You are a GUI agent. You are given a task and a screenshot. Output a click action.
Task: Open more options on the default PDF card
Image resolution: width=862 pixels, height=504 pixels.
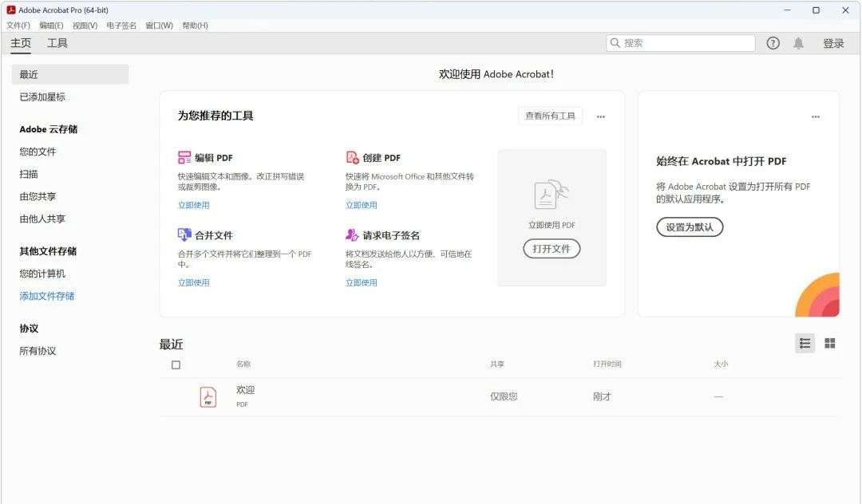[815, 116]
